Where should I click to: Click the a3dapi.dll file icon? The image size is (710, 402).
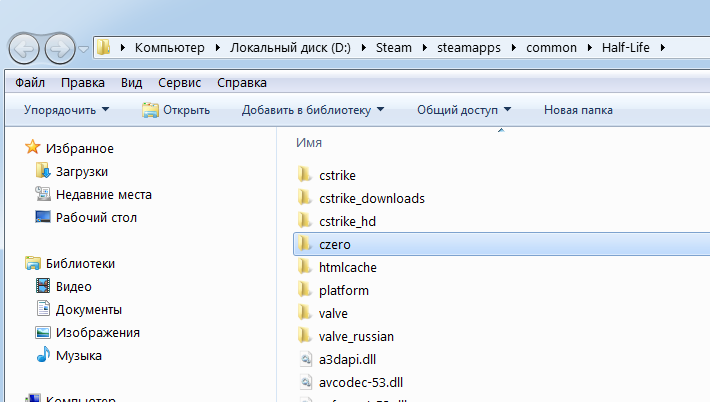pos(306,359)
